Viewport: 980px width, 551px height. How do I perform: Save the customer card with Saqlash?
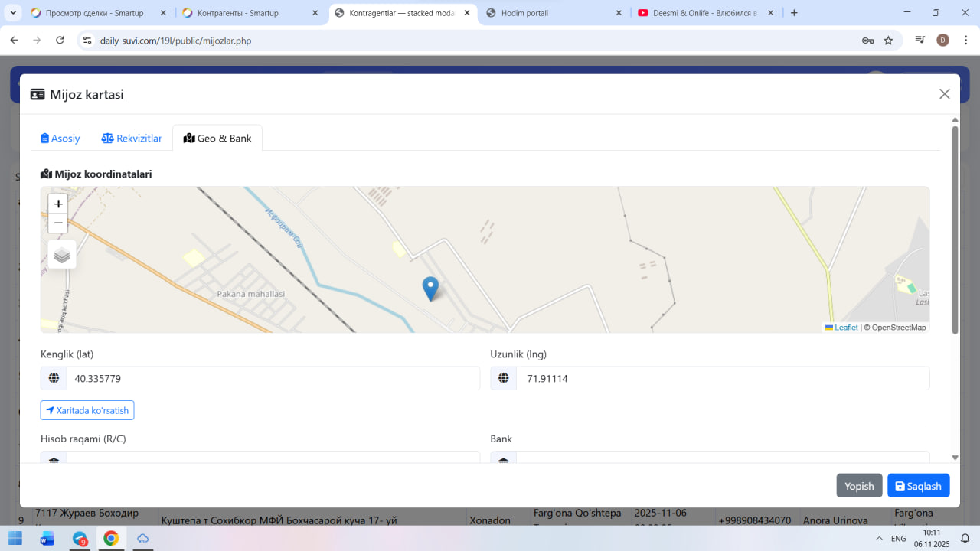click(919, 486)
